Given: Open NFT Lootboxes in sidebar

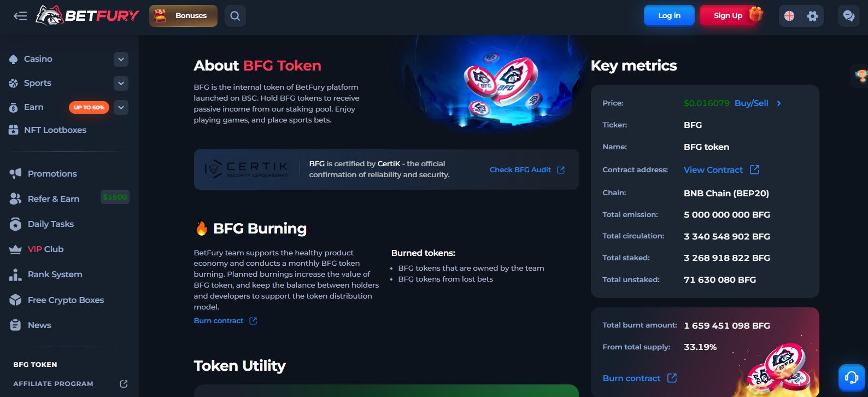Looking at the screenshot, I should coord(55,130).
